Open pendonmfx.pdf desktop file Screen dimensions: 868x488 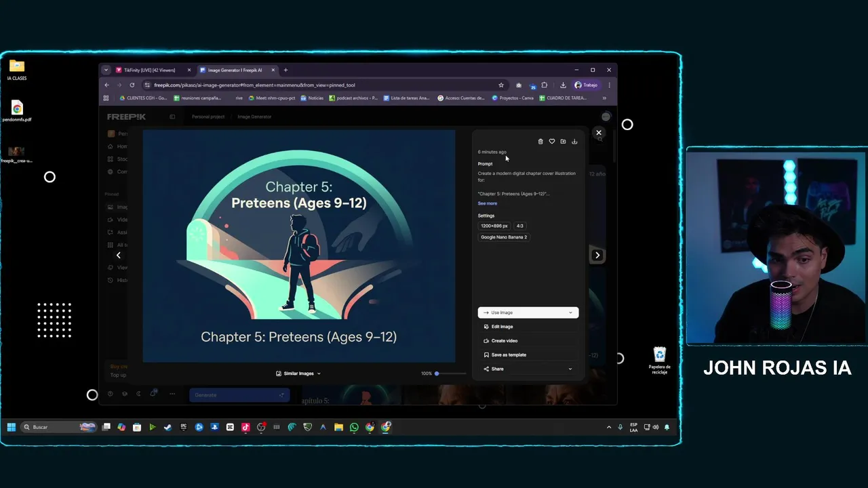click(17, 111)
